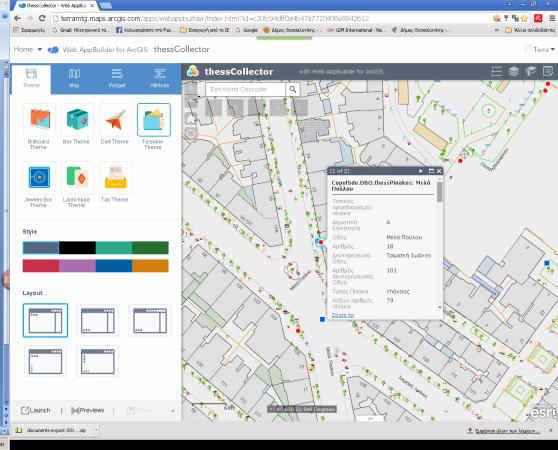The width and height of the screenshot is (558, 450).
Task: Switch to the Widget tab
Action: point(117,79)
